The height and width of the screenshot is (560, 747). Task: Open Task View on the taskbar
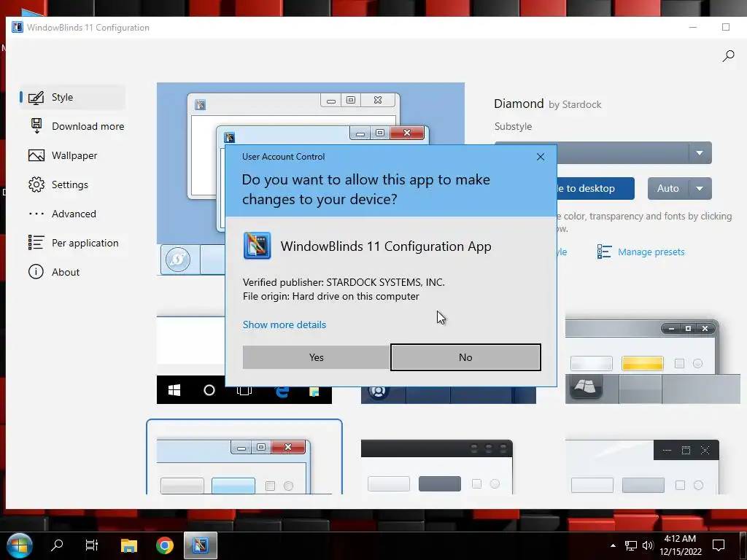click(91, 545)
